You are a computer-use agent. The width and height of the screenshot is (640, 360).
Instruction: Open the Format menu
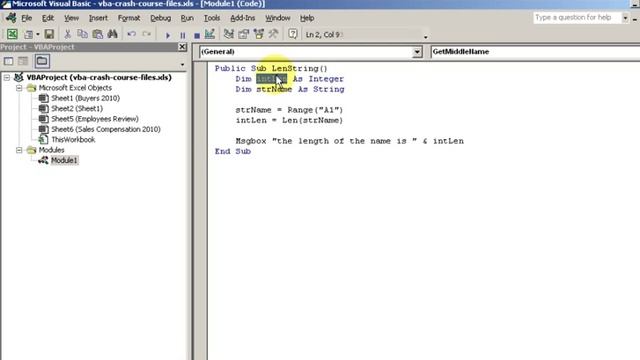click(129, 18)
